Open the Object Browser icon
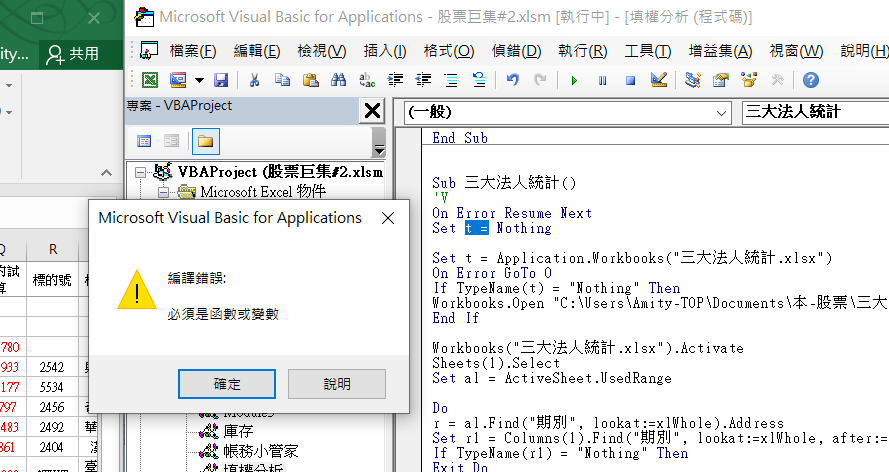889x472 pixels. (748, 80)
